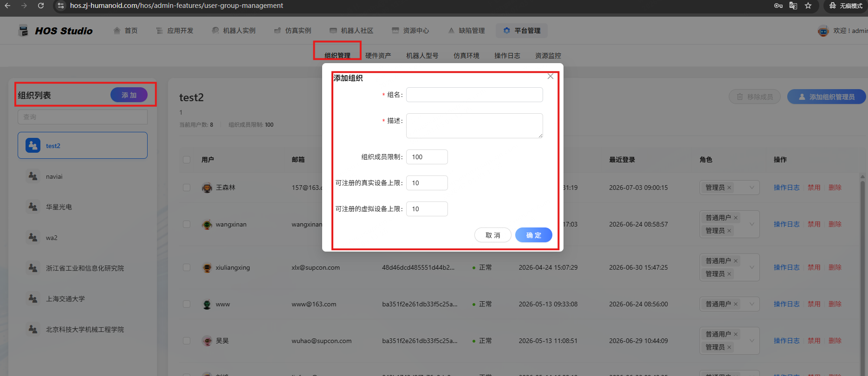Check the row checkbox for 吴昊
Viewport: 868px width, 376px height.
pos(187,341)
